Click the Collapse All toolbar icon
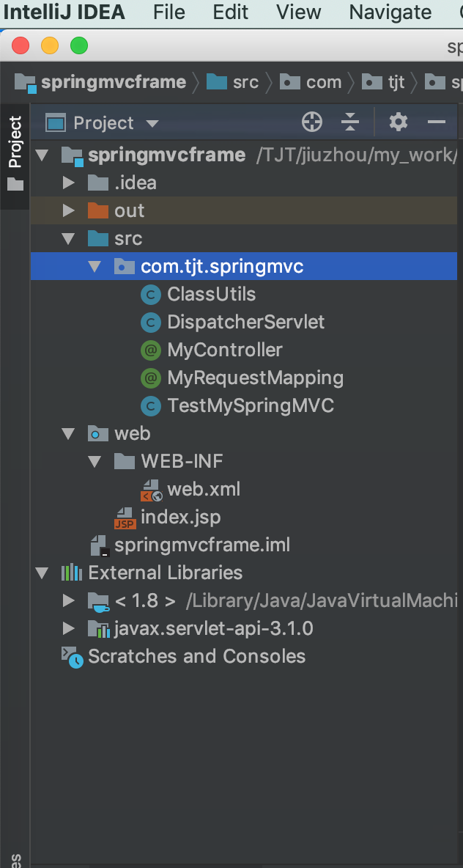 pos(351,122)
